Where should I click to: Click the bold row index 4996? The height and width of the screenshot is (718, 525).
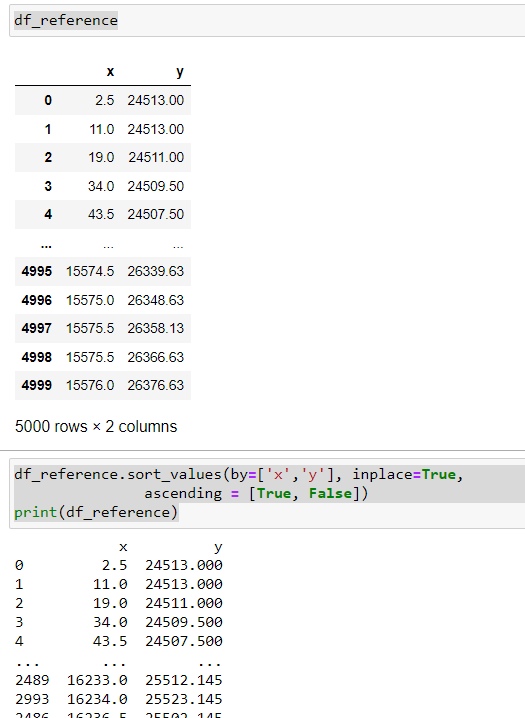point(37,300)
